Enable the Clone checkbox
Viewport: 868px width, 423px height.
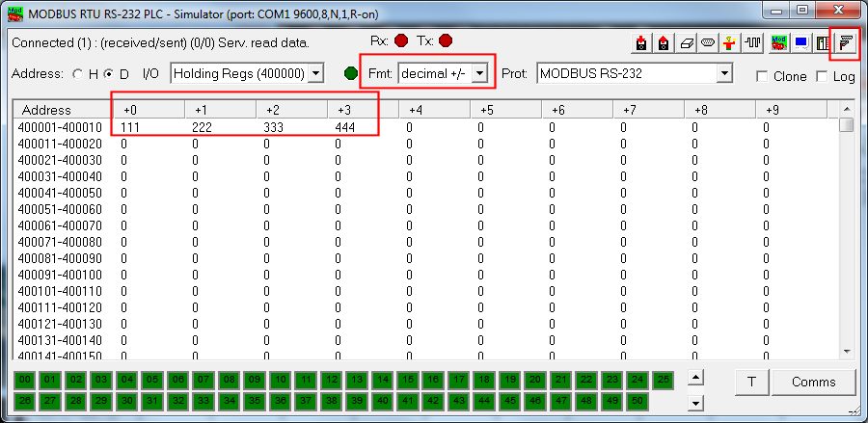[x=762, y=77]
